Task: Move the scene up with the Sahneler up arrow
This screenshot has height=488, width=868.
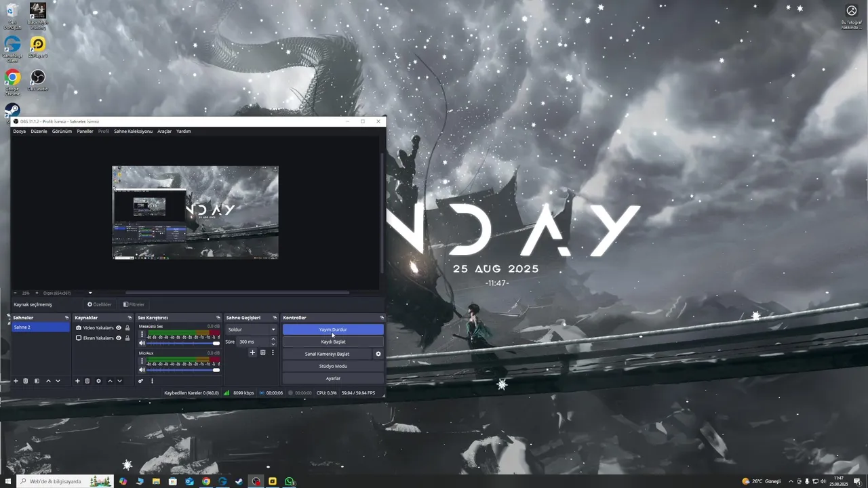Action: tap(48, 381)
